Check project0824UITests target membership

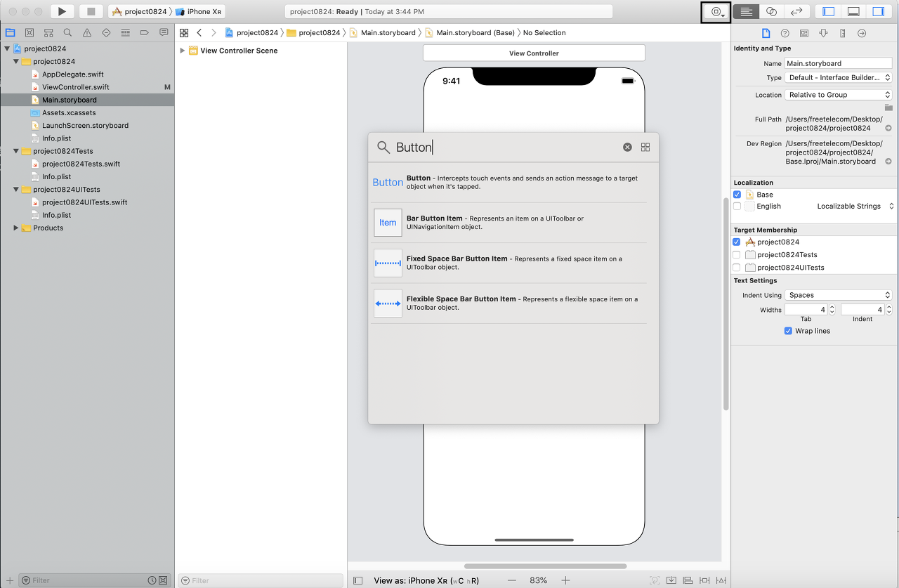(x=737, y=268)
